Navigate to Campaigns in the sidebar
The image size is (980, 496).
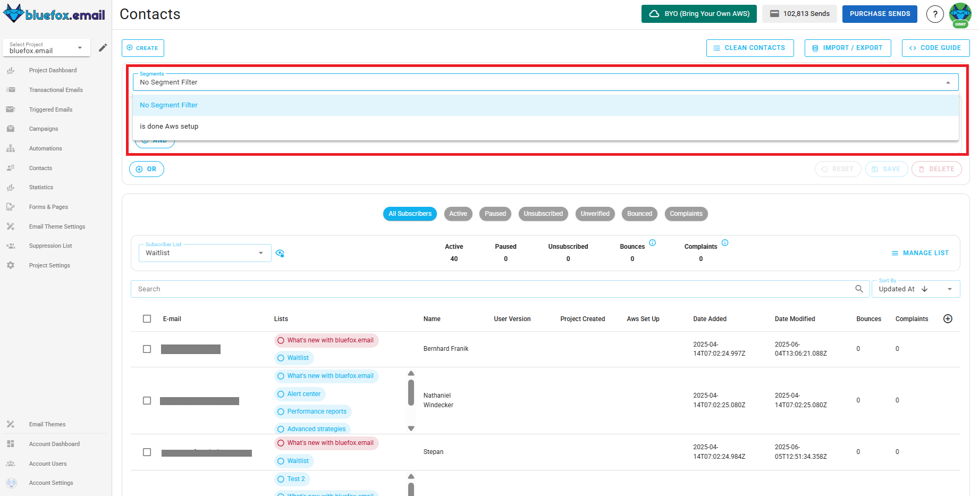[x=43, y=128]
